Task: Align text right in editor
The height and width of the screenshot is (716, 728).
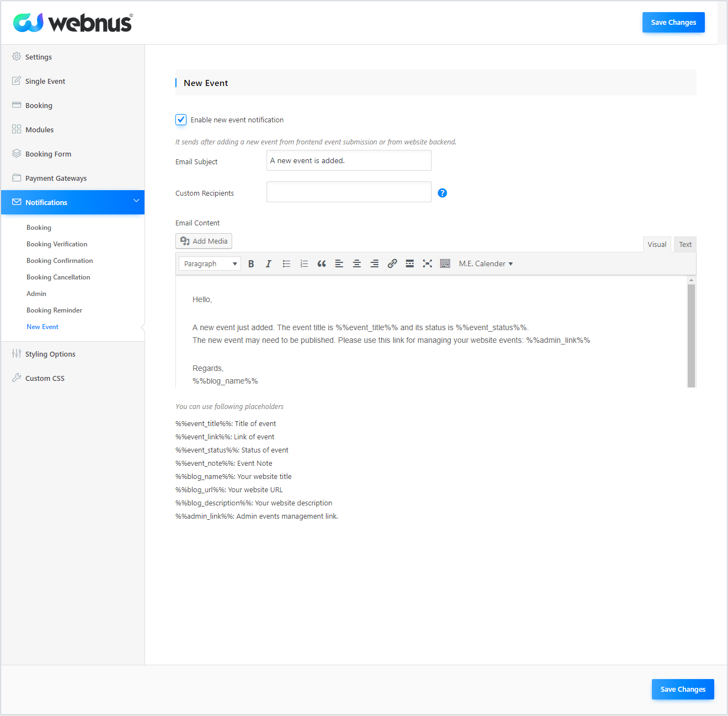Action: pyautogui.click(x=374, y=264)
